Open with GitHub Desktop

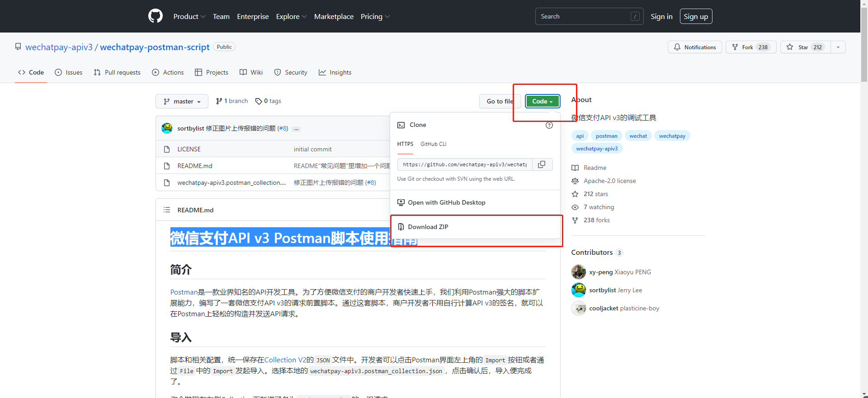(446, 202)
